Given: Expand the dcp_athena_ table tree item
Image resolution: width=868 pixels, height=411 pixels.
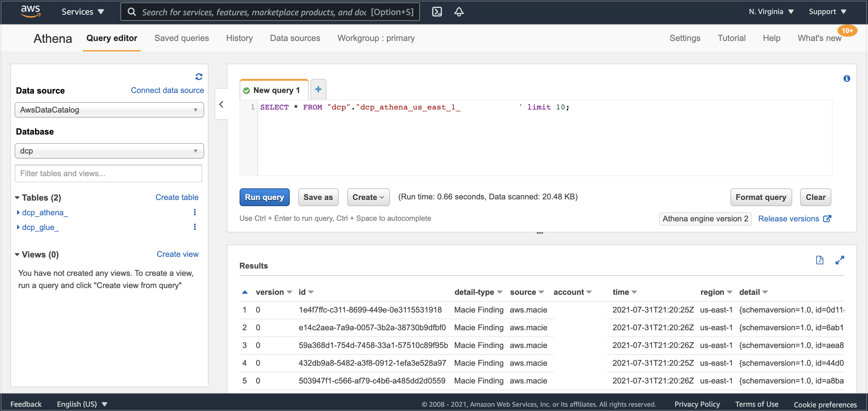Looking at the screenshot, I should click(18, 213).
